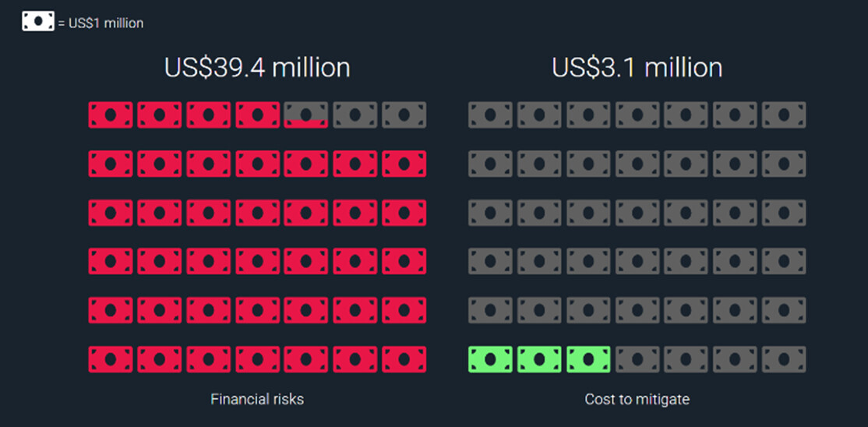
Task: Click the third green banknote icon
Action: pos(588,359)
